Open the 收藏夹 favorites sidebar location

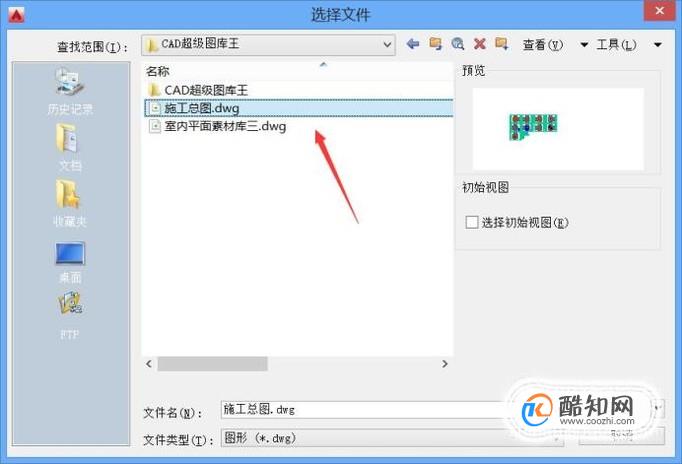(70, 203)
